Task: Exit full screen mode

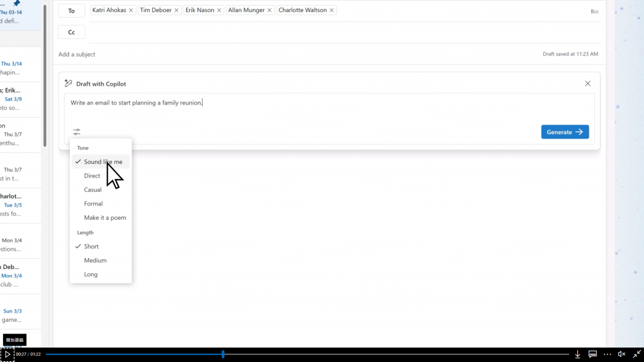Action: click(636, 354)
